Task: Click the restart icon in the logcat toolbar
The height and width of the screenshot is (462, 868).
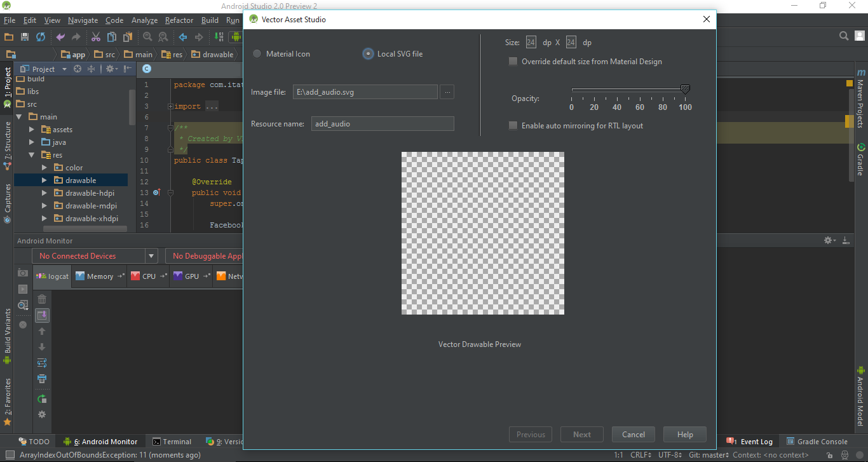Action: coord(42,398)
